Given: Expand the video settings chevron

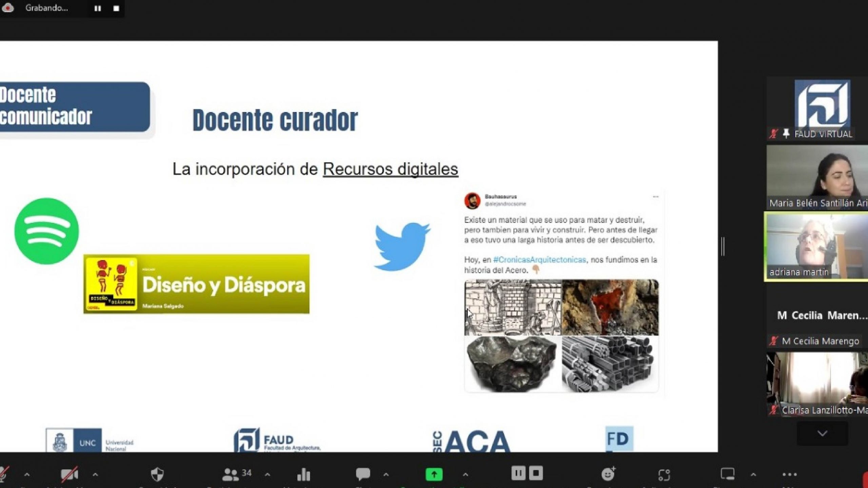Looking at the screenshot, I should click(95, 475).
